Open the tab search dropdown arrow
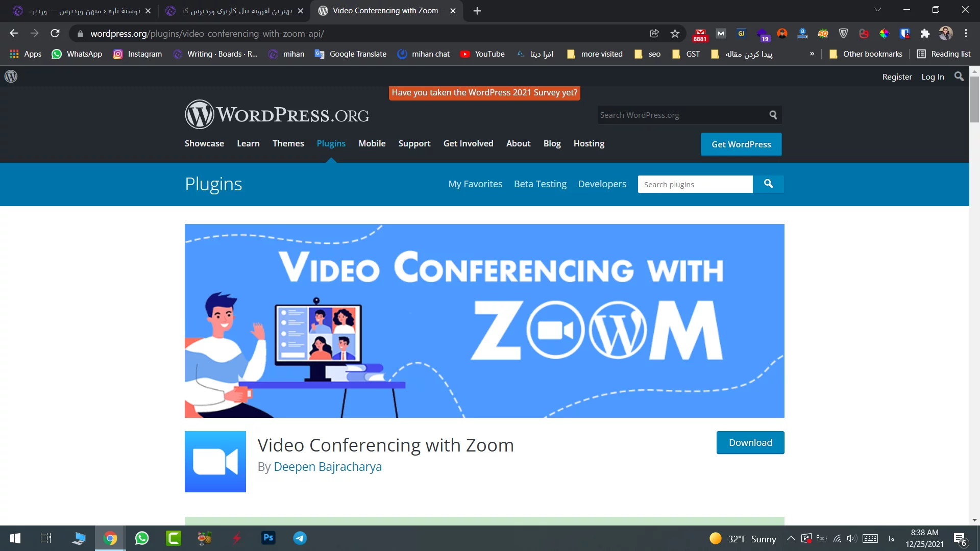Viewport: 980px width, 551px height. pyautogui.click(x=878, y=9)
